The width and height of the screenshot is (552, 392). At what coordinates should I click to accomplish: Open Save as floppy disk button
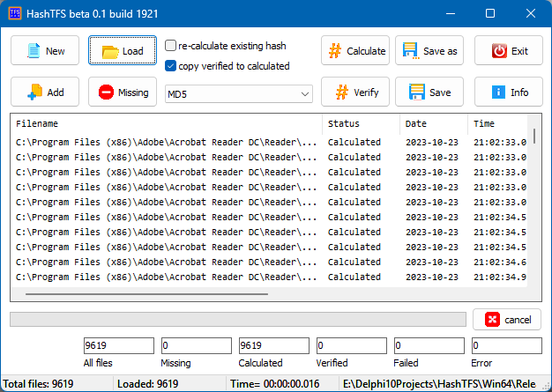coord(429,51)
